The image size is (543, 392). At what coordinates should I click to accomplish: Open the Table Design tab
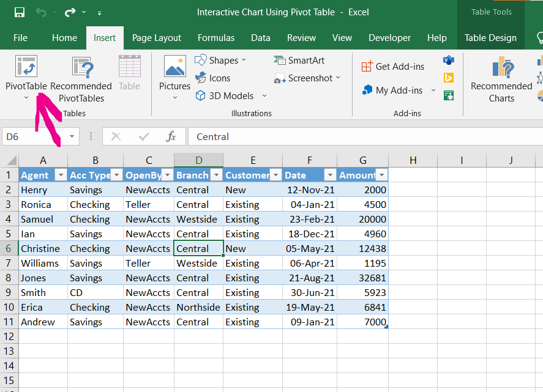coord(490,38)
